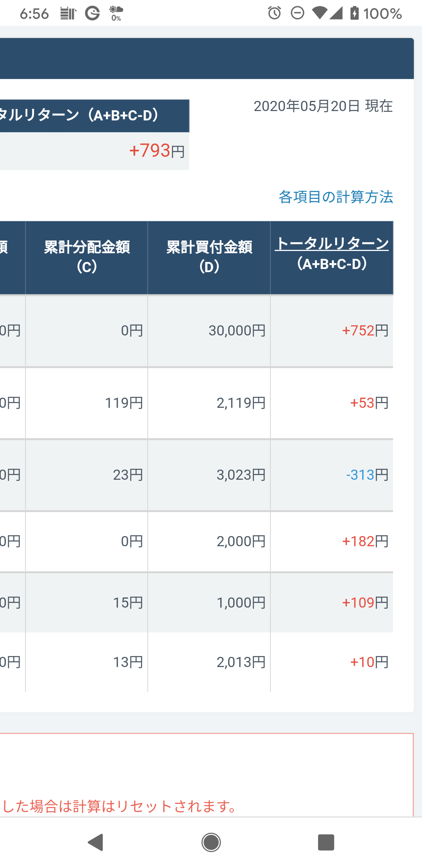Tap the 2020年05月20日 現在 date label
The width and height of the screenshot is (422, 868).
(323, 106)
